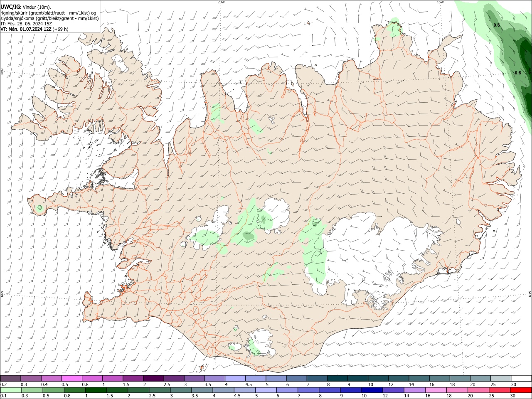Screen dimensions: 532x399
Task: Select the 'IT: Fös. 28. 06. 2024 15Z' line
Action: (26, 24)
